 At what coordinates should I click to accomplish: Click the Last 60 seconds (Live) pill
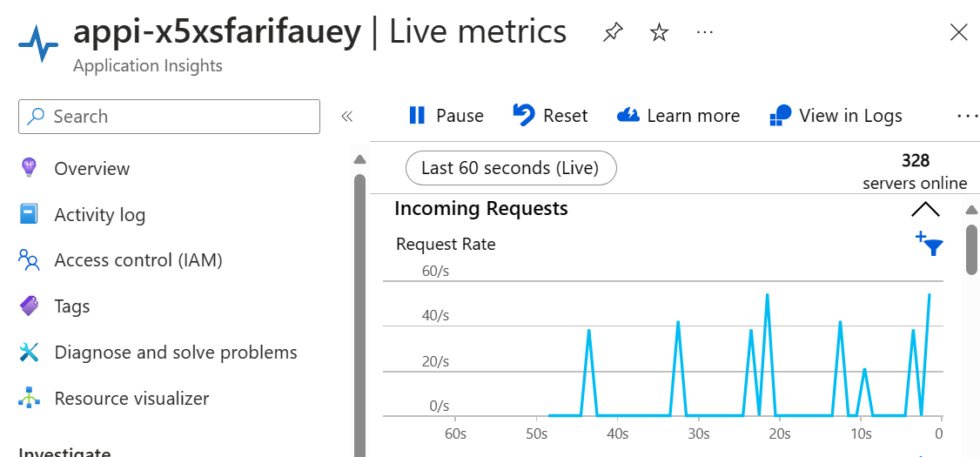[x=511, y=168]
